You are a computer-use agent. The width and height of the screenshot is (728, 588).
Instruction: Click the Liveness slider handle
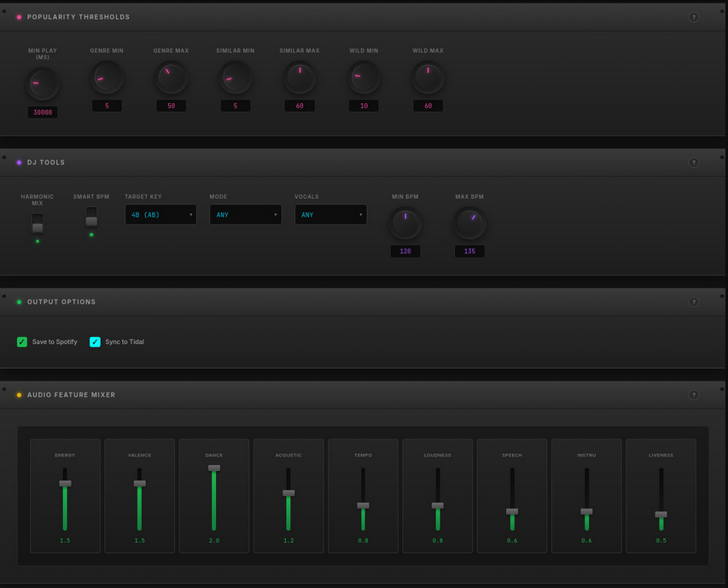661,515
